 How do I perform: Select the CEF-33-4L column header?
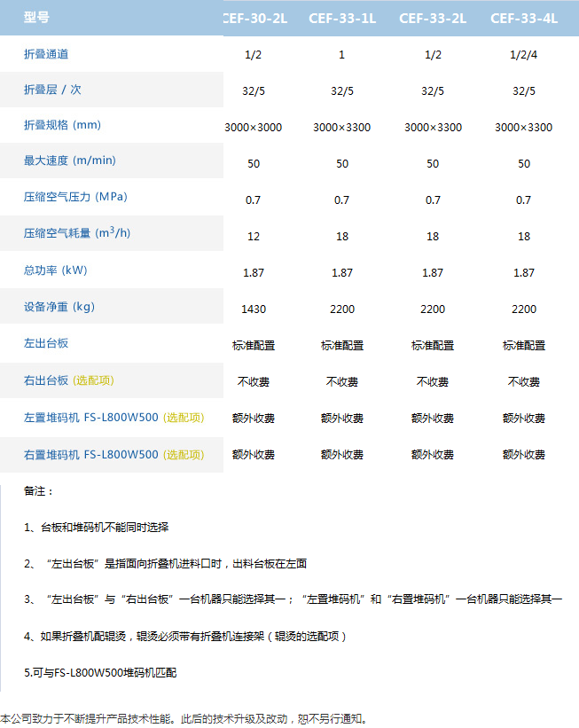[524, 18]
